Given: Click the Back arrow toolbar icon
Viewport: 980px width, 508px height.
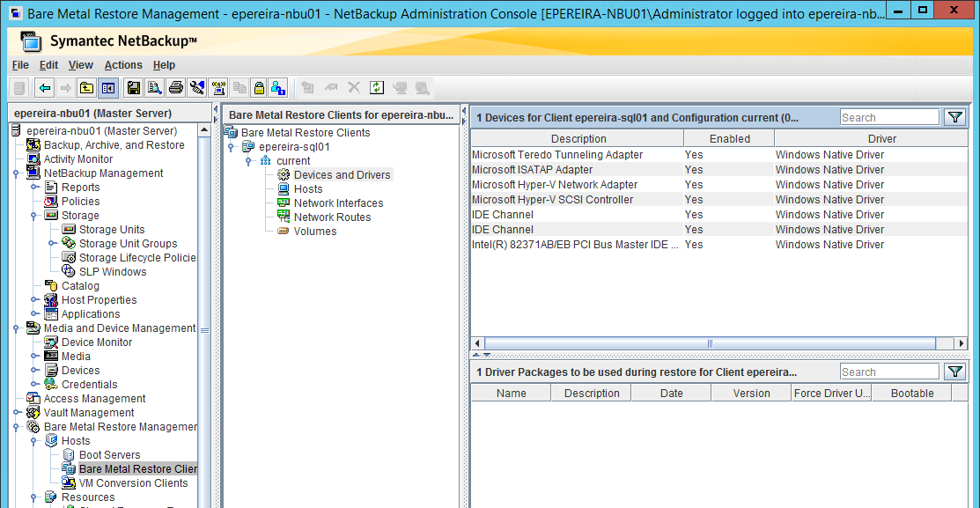Looking at the screenshot, I should coord(44,88).
